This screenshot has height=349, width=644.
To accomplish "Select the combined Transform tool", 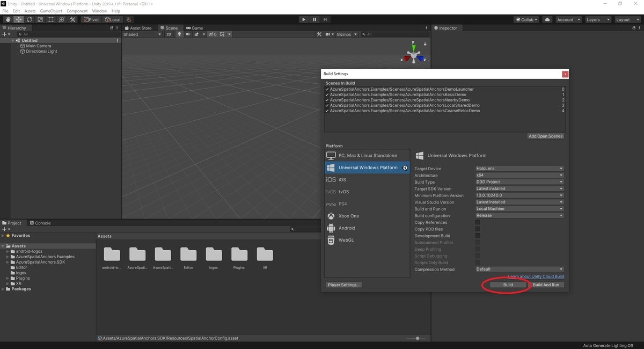I will [61, 19].
